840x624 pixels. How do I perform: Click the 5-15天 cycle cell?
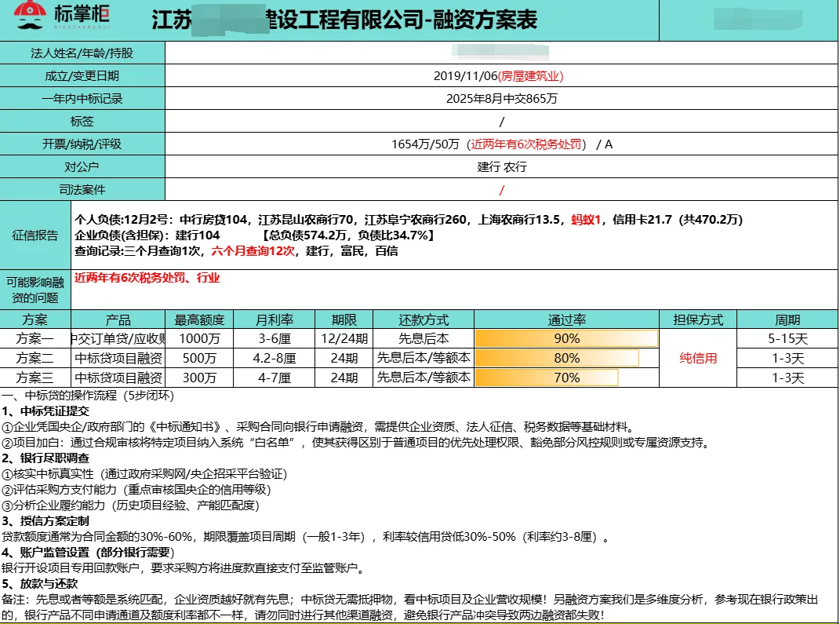coord(787,339)
